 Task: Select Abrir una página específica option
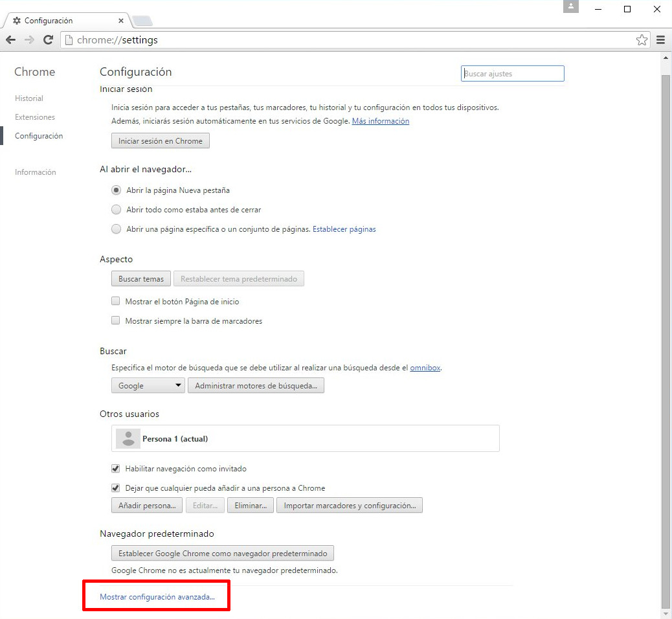(116, 229)
